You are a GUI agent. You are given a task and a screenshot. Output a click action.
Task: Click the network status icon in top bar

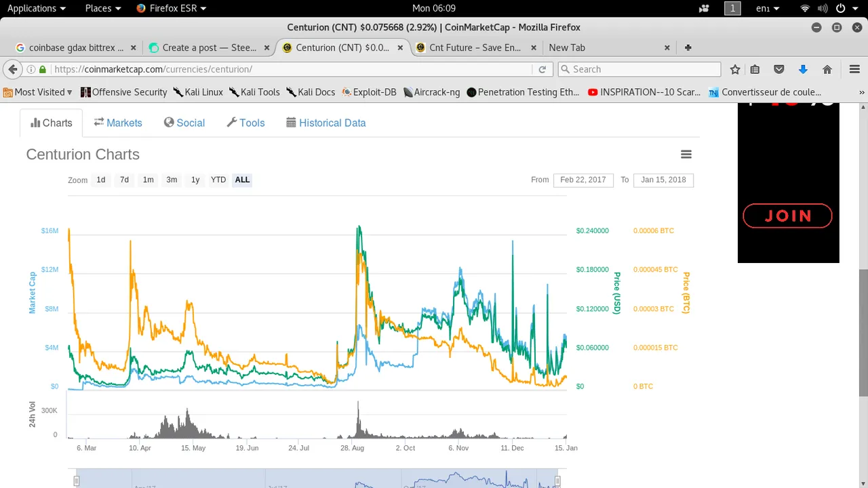(x=805, y=8)
